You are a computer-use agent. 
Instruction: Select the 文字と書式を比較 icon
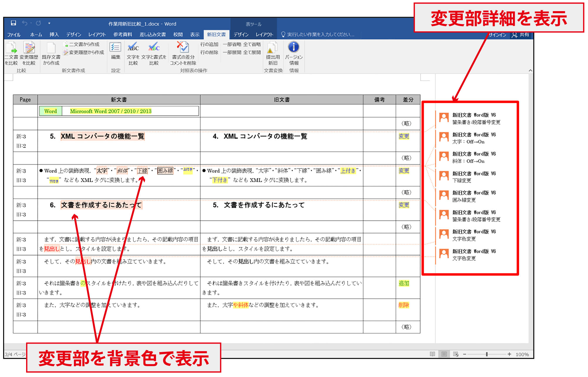tap(154, 54)
